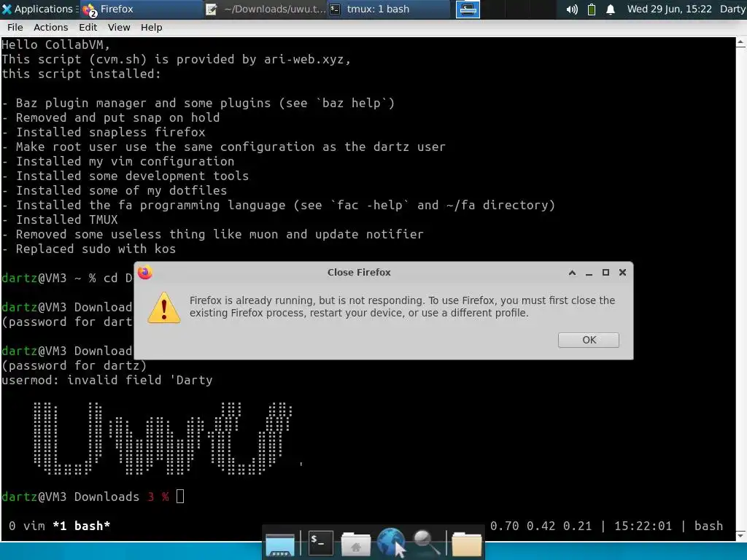The width and height of the screenshot is (747, 560).
Task: Maximize the Close Firefox dialog
Action: pyautogui.click(x=605, y=273)
